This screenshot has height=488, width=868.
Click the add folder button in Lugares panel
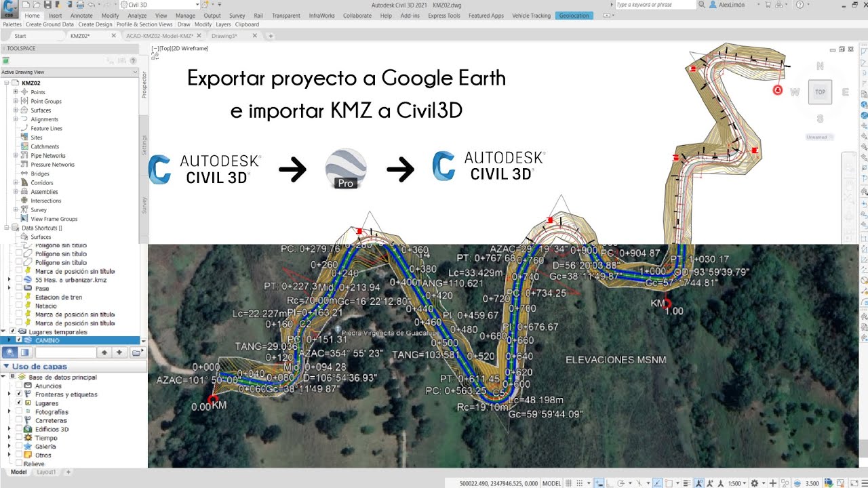[x=137, y=352]
